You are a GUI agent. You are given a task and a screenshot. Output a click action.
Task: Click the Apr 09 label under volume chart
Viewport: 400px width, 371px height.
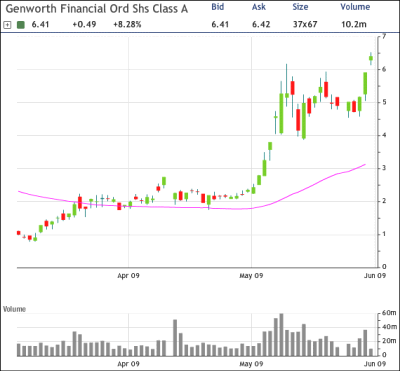point(128,364)
